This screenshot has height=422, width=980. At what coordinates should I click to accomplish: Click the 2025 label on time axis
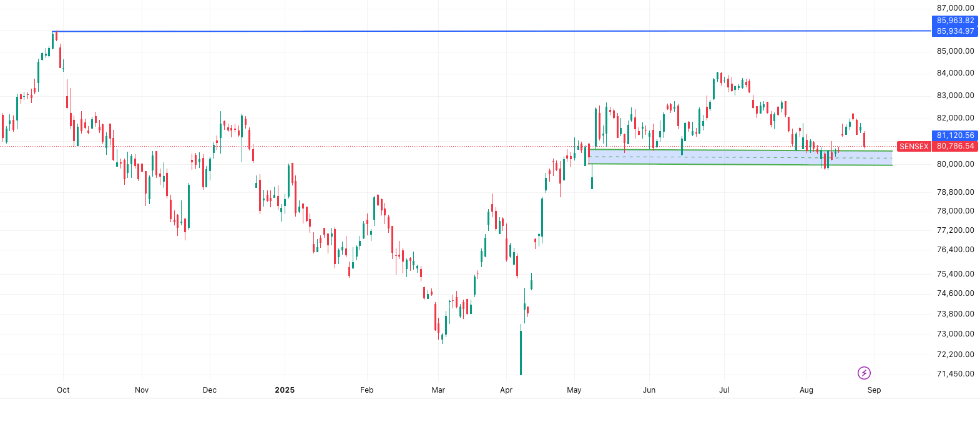click(285, 390)
